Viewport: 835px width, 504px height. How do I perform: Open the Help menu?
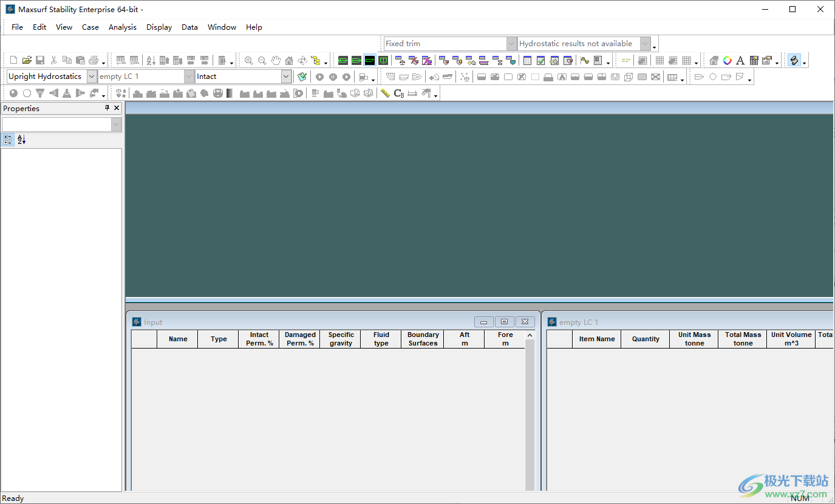(x=254, y=27)
